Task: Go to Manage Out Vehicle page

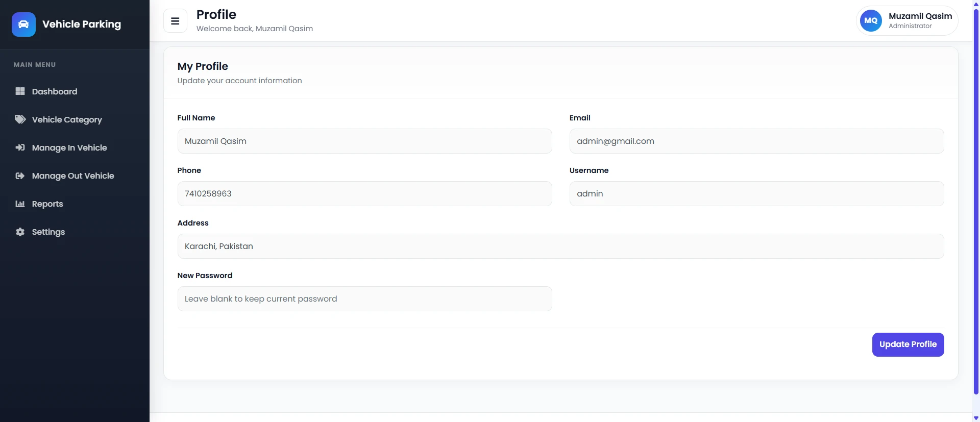Action: tap(75, 176)
